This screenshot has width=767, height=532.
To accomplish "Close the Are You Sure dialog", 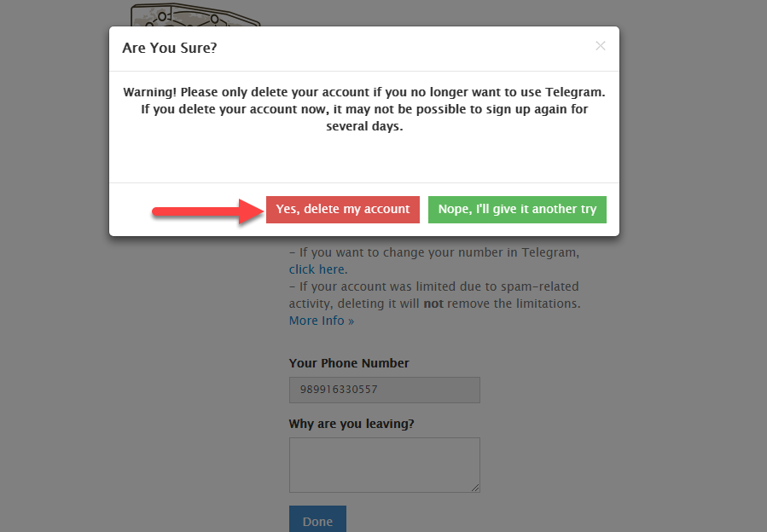I will tap(601, 46).
